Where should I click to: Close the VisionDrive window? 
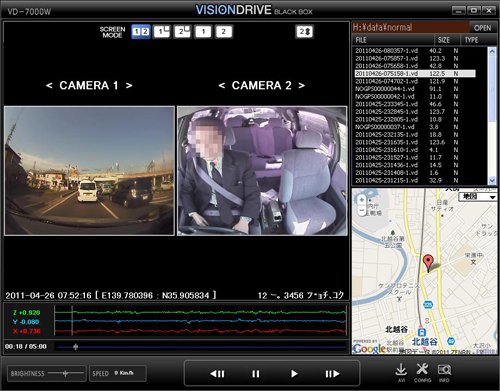(489, 11)
